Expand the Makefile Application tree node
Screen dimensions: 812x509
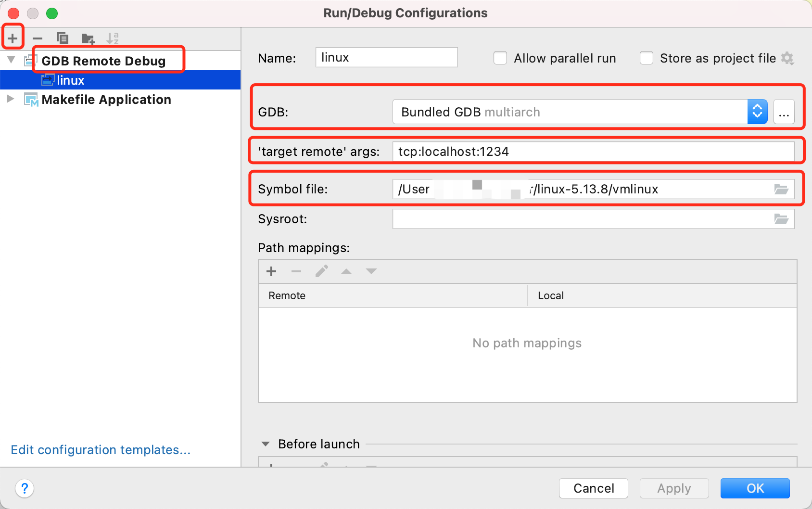point(10,99)
